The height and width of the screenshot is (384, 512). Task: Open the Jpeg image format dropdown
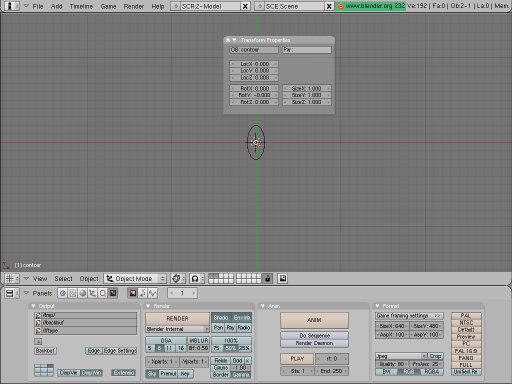(x=401, y=356)
